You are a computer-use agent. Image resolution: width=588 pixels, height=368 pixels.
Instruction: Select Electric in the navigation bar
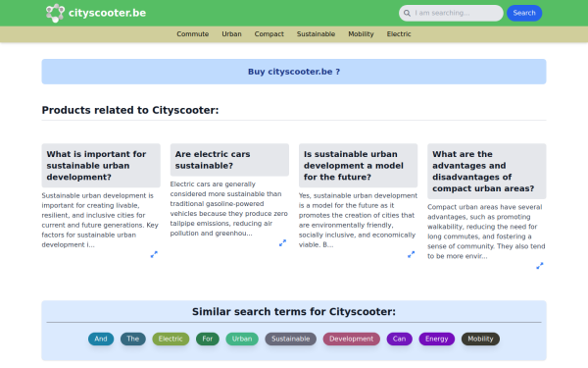[399, 34]
